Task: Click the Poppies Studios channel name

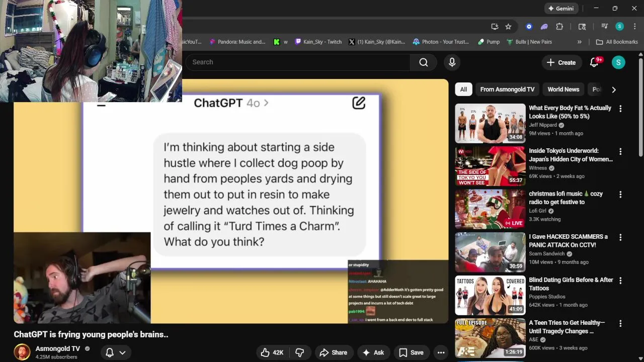Action: 547,297
